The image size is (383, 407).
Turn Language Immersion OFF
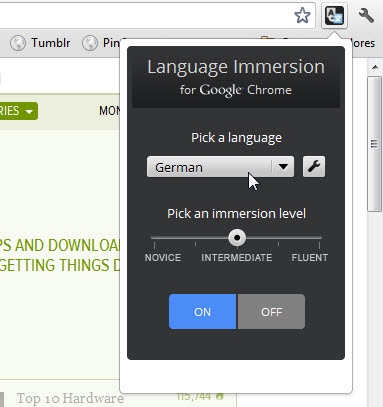pos(271,312)
